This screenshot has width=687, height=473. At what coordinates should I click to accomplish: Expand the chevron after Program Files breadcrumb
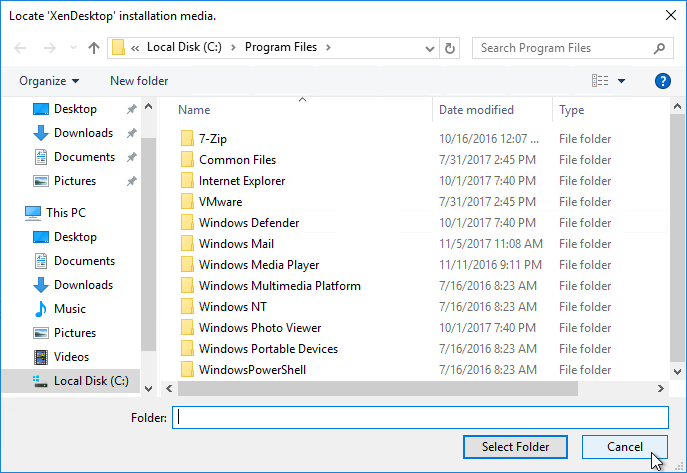click(x=328, y=47)
